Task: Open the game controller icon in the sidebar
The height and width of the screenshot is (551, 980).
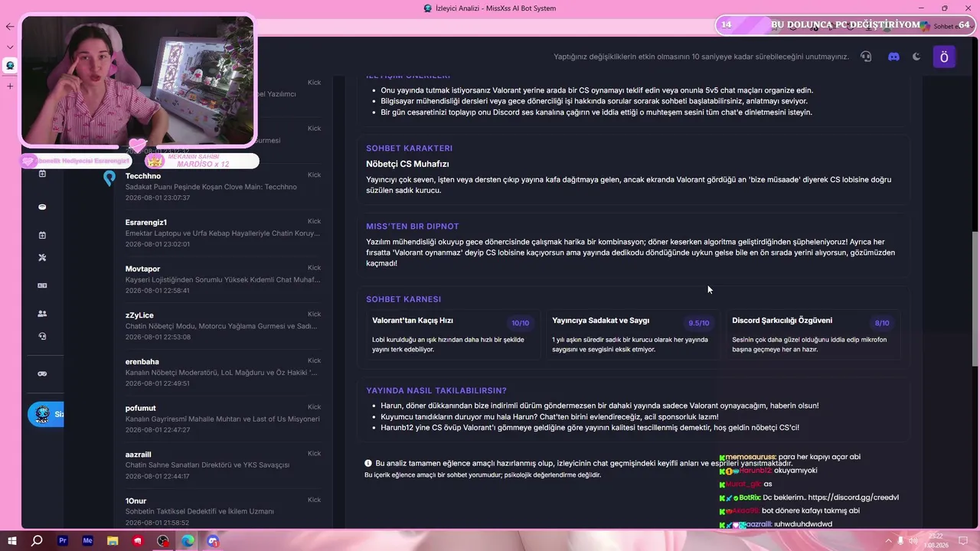Action: point(42,373)
